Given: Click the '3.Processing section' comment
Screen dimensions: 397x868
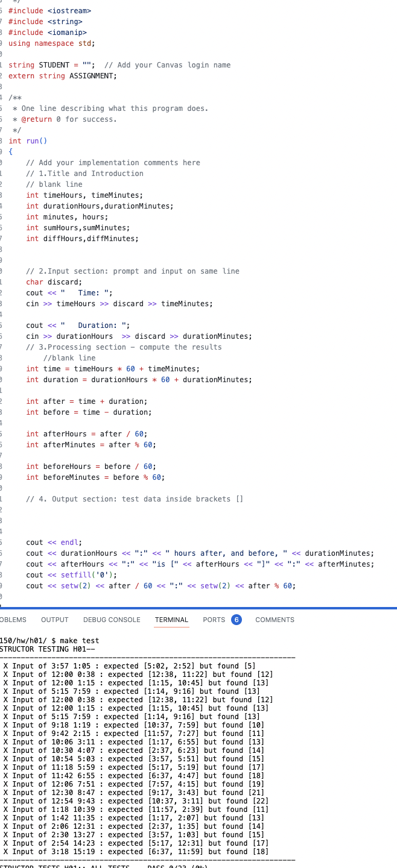Looking at the screenshot, I should coord(124,347).
